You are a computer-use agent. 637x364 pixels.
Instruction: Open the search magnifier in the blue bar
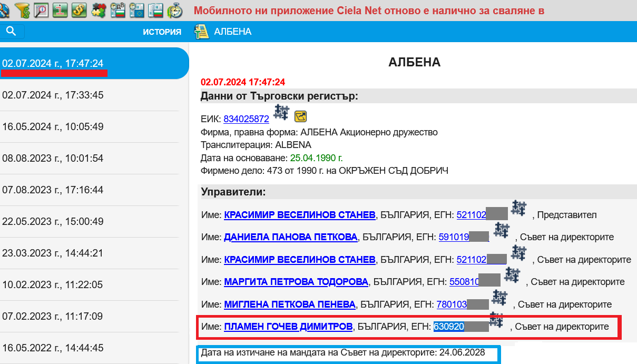(12, 31)
